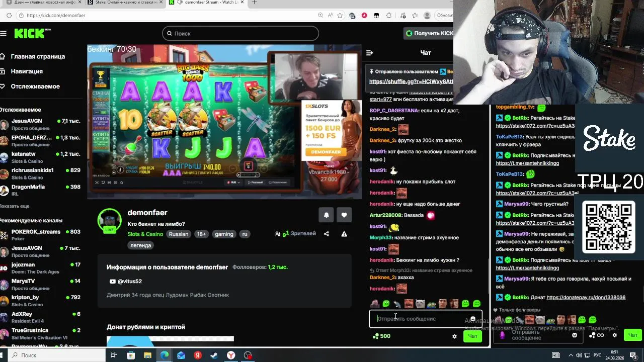Open katanatw channel in sidebar

[x=40, y=157]
